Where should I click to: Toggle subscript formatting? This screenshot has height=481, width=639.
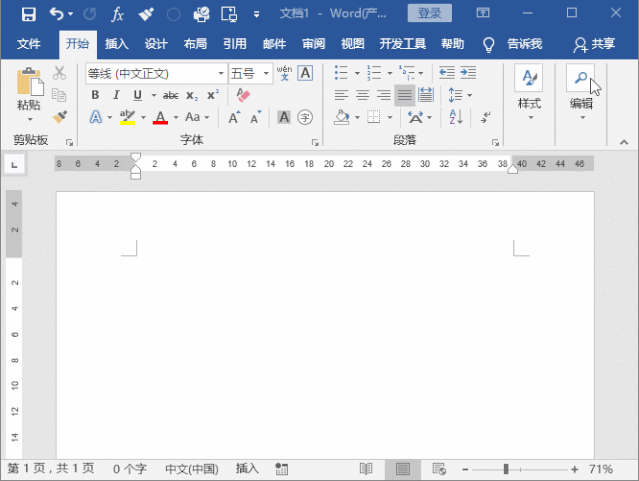pos(192,96)
